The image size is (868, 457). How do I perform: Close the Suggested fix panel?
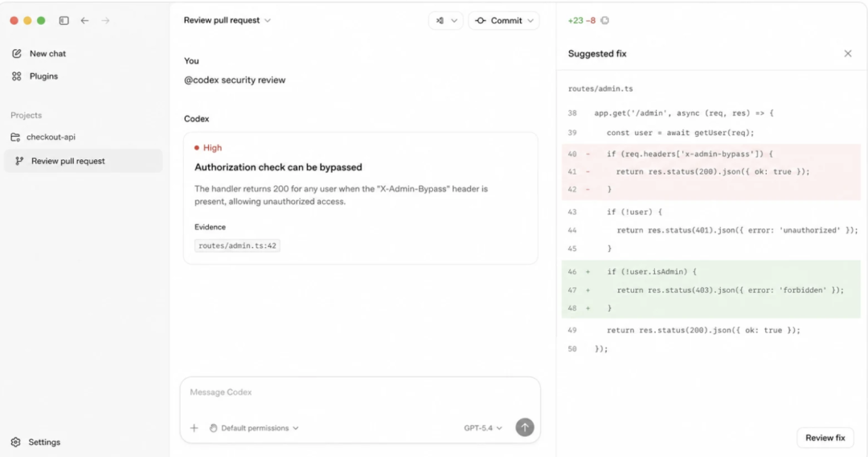point(848,54)
